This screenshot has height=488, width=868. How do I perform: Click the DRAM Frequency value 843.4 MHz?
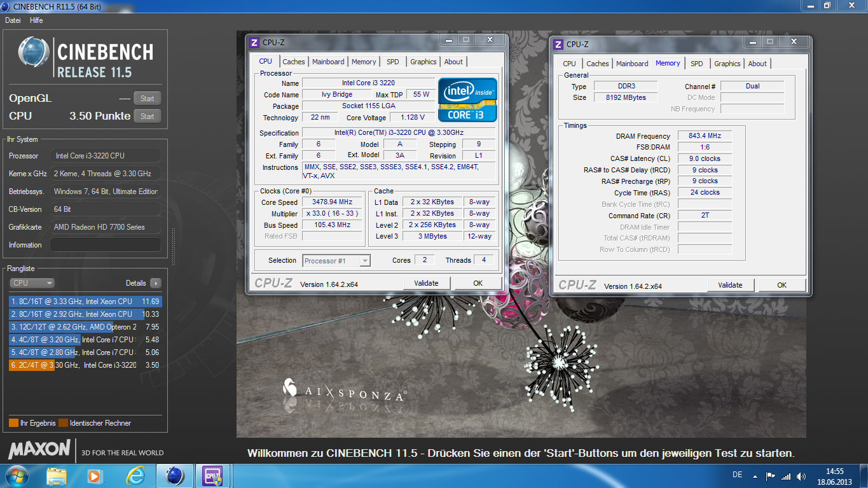pos(705,136)
